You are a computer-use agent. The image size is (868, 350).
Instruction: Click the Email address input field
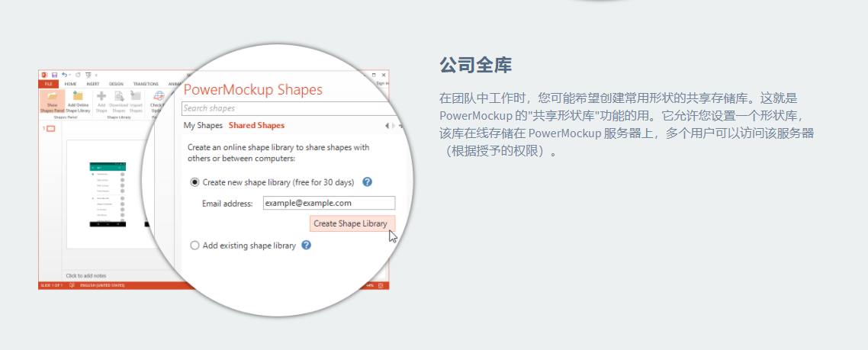tap(329, 204)
